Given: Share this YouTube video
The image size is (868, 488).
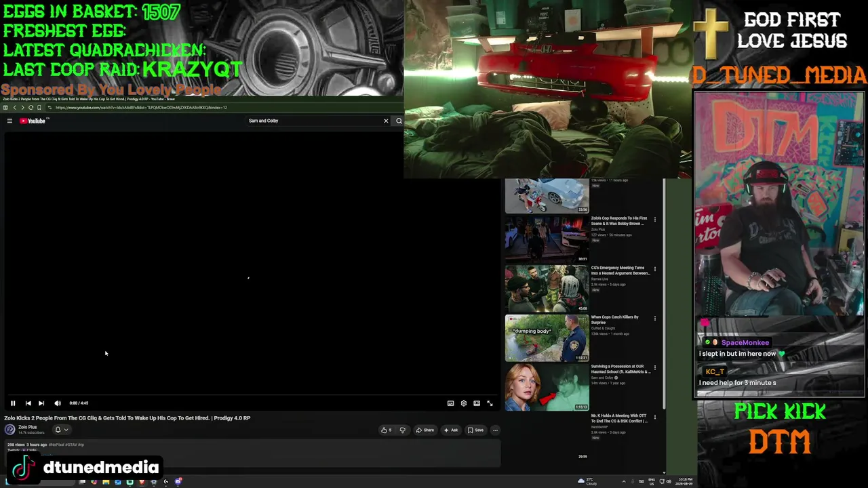Looking at the screenshot, I should (x=425, y=430).
